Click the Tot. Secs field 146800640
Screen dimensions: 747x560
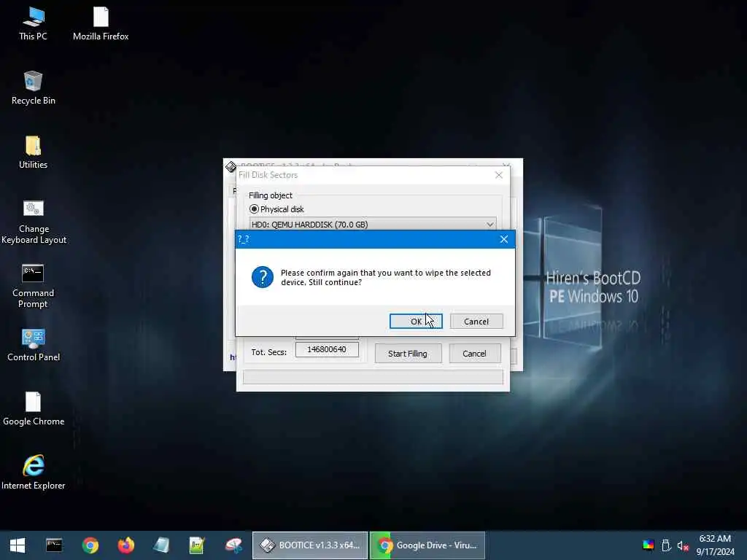pyautogui.click(x=327, y=349)
